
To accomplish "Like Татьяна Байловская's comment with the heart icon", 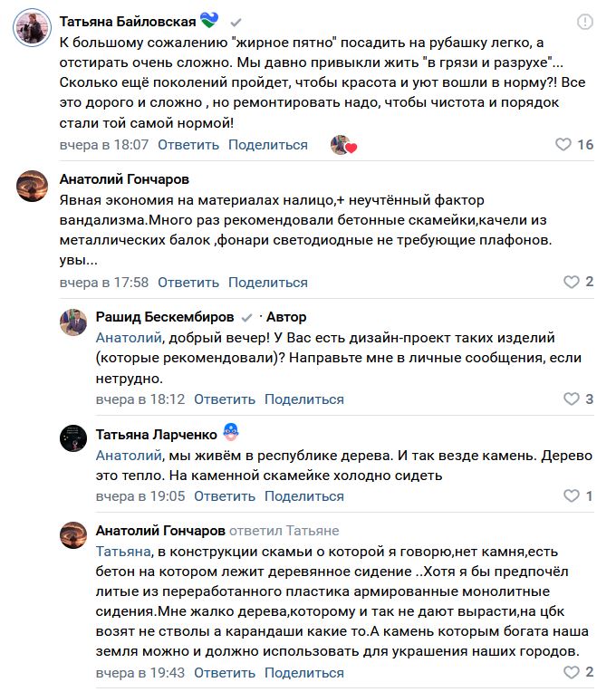I will point(563,144).
